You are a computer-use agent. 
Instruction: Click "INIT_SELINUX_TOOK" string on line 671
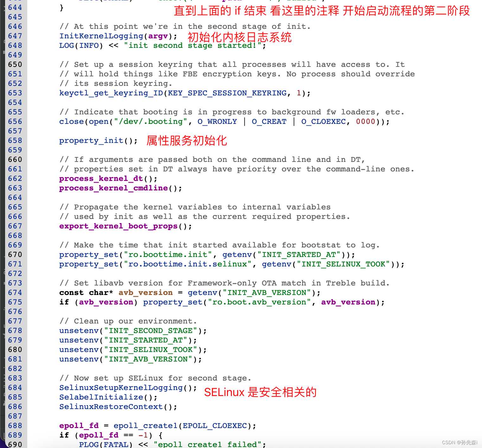343,264
